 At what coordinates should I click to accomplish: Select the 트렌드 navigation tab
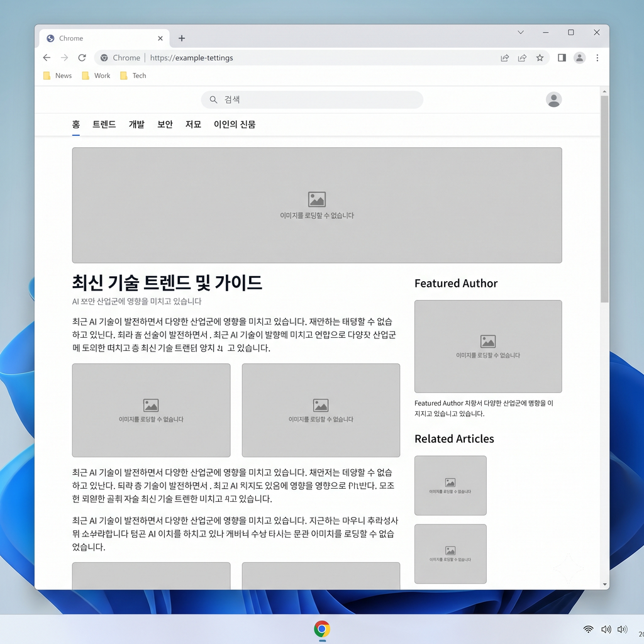pyautogui.click(x=104, y=125)
